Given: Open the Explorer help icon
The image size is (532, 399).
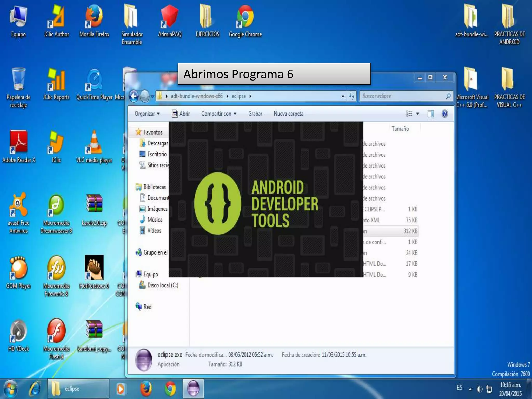Looking at the screenshot, I should [444, 114].
